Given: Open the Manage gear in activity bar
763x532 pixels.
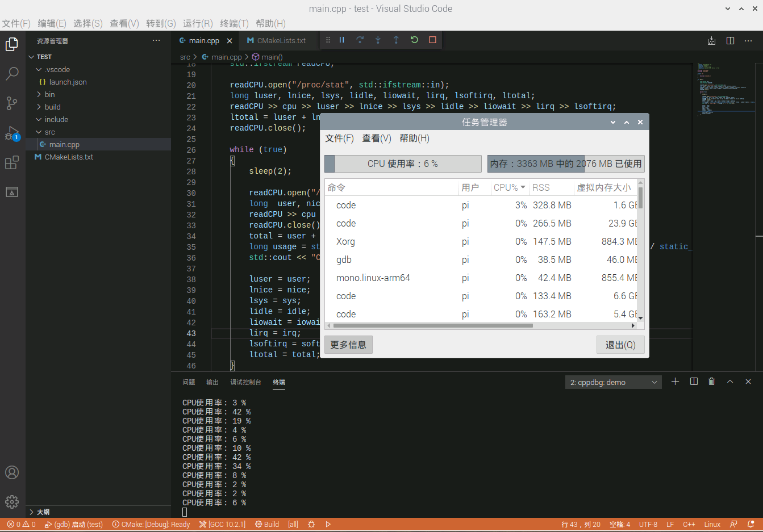Looking at the screenshot, I should coord(12,502).
